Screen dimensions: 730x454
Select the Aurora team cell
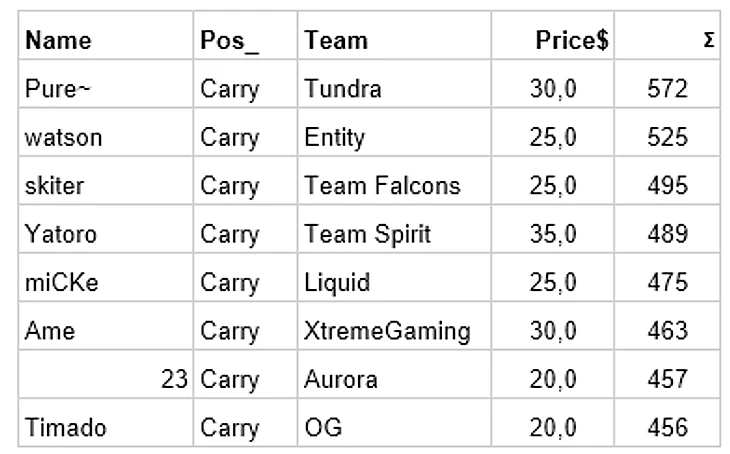394,375
